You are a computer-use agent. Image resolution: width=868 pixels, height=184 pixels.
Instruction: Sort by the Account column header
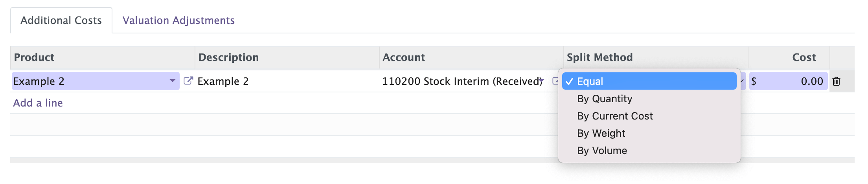pos(404,57)
